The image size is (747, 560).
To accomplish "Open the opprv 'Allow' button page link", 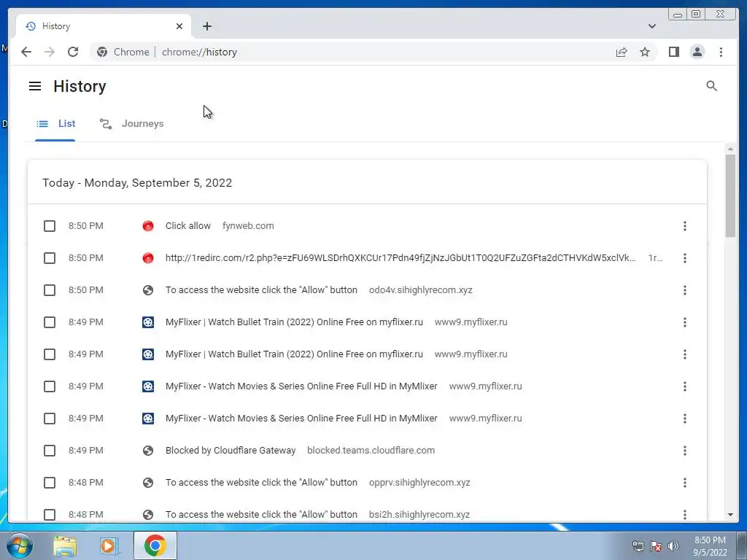I will (261, 483).
